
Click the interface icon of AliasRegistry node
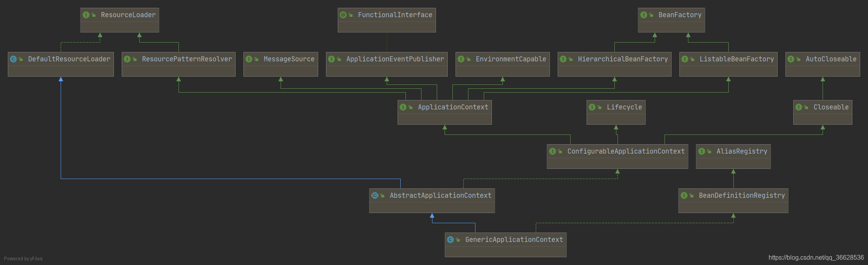(702, 151)
